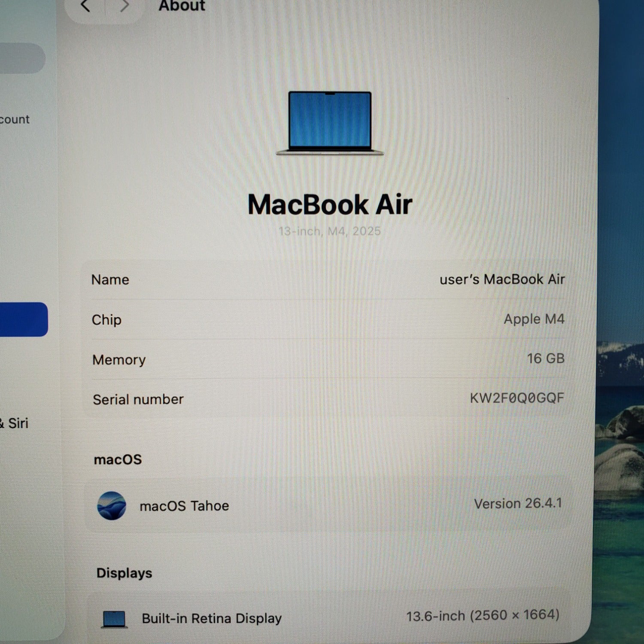Click the macOS Tahoe logo icon

(x=112, y=506)
